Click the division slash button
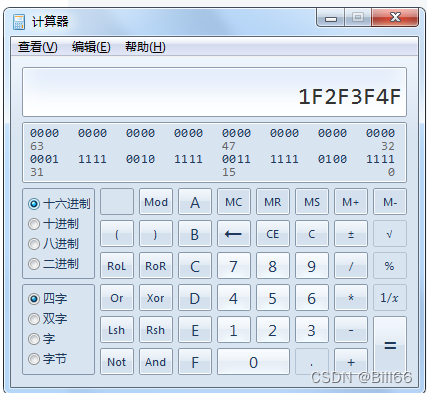The height and width of the screenshot is (393, 427). point(351,266)
